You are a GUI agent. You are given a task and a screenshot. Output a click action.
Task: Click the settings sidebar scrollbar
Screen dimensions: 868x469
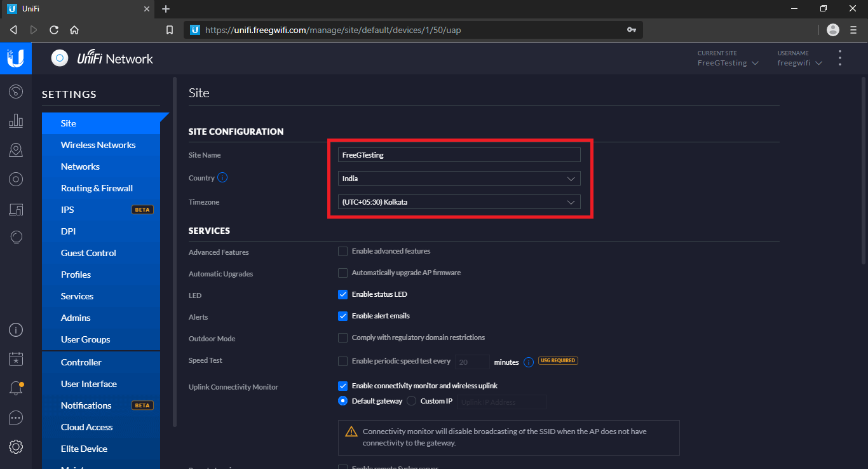pos(175,252)
